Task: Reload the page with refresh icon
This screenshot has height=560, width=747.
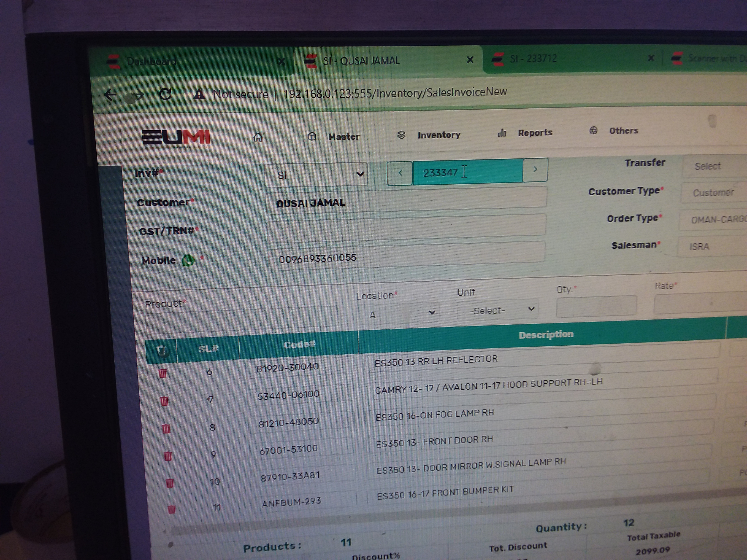Action: click(x=165, y=94)
